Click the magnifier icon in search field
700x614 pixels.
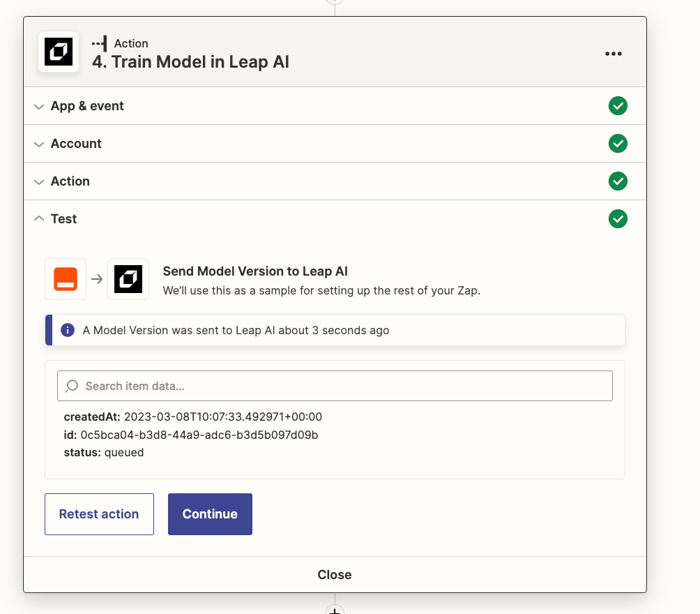[72, 386]
